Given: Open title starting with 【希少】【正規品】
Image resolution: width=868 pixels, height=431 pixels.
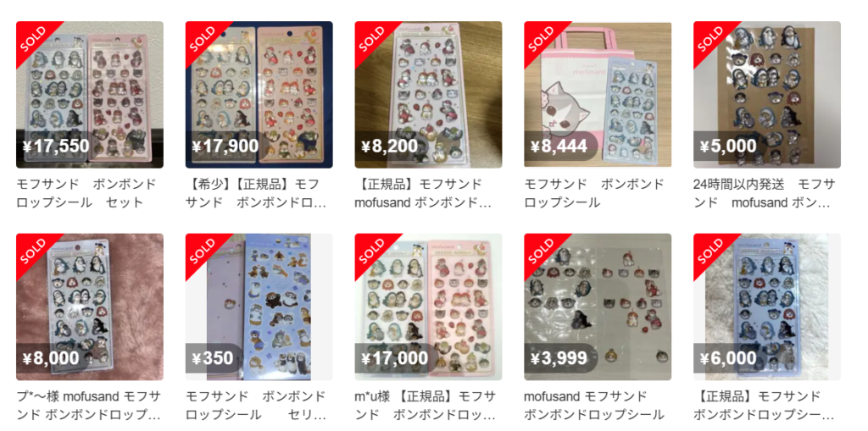Looking at the screenshot, I should pyautogui.click(x=256, y=193).
